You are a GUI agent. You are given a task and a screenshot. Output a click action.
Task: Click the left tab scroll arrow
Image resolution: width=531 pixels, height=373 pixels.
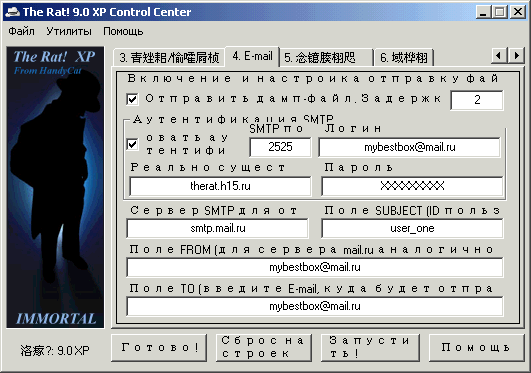499,55
